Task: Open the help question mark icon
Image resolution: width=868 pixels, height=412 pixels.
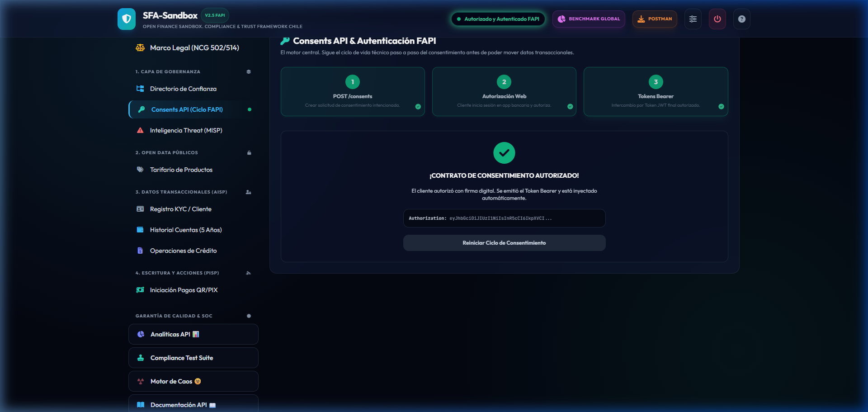Action: [x=741, y=19]
